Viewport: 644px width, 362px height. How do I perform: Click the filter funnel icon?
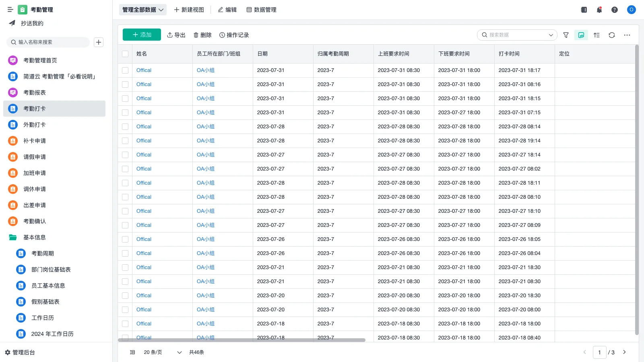[x=566, y=35]
